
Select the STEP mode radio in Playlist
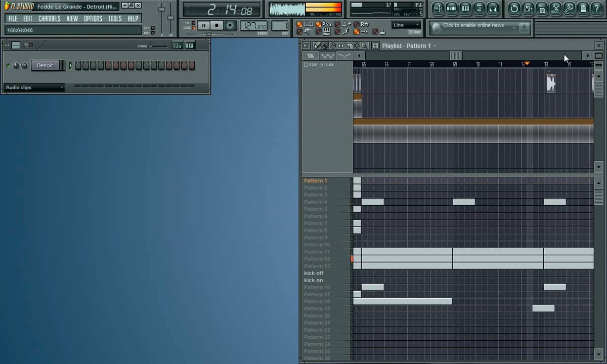(306, 65)
